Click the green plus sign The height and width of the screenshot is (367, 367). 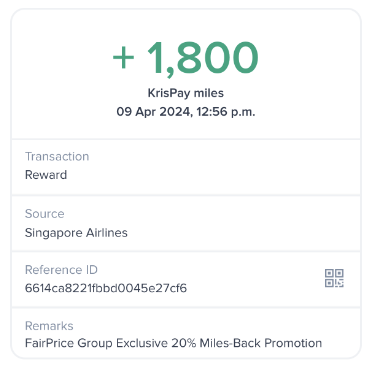pyautogui.click(x=123, y=58)
